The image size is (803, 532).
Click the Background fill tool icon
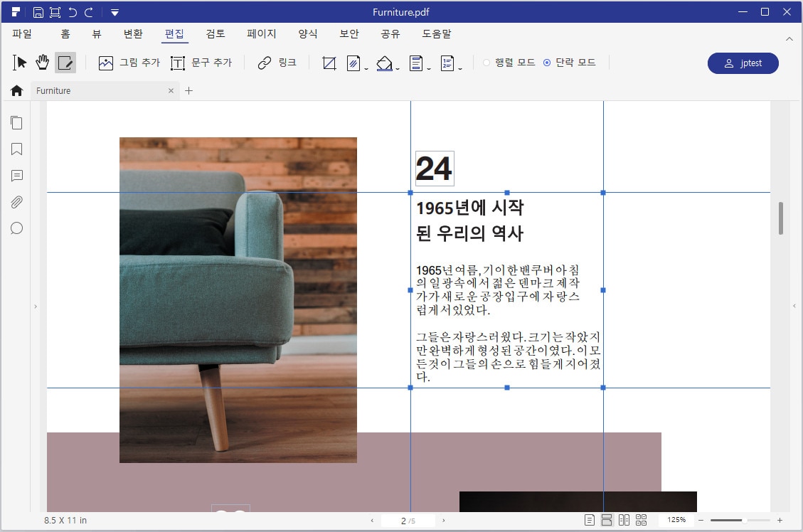point(384,63)
